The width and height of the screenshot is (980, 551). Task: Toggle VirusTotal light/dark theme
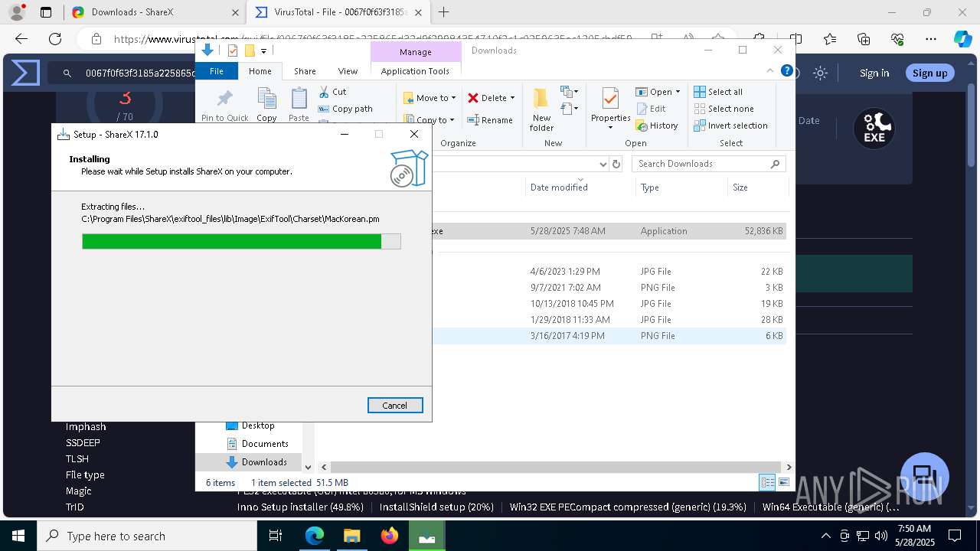[x=820, y=73]
